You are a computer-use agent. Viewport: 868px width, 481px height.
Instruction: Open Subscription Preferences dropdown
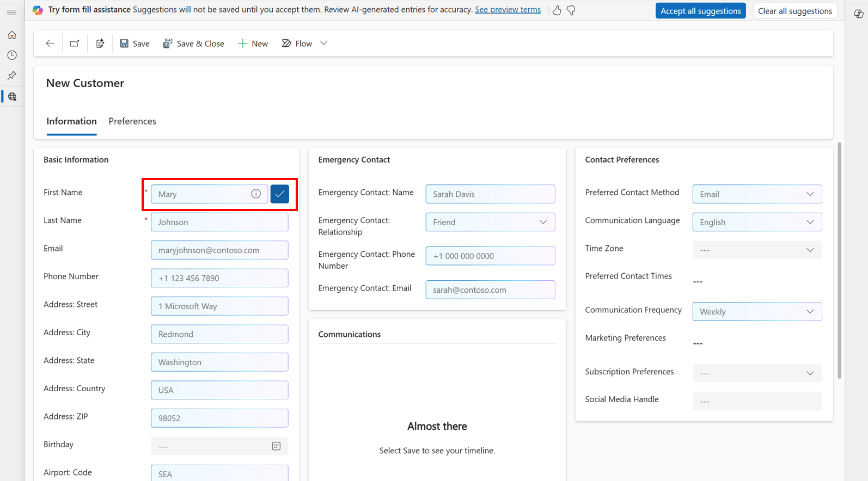(x=757, y=373)
